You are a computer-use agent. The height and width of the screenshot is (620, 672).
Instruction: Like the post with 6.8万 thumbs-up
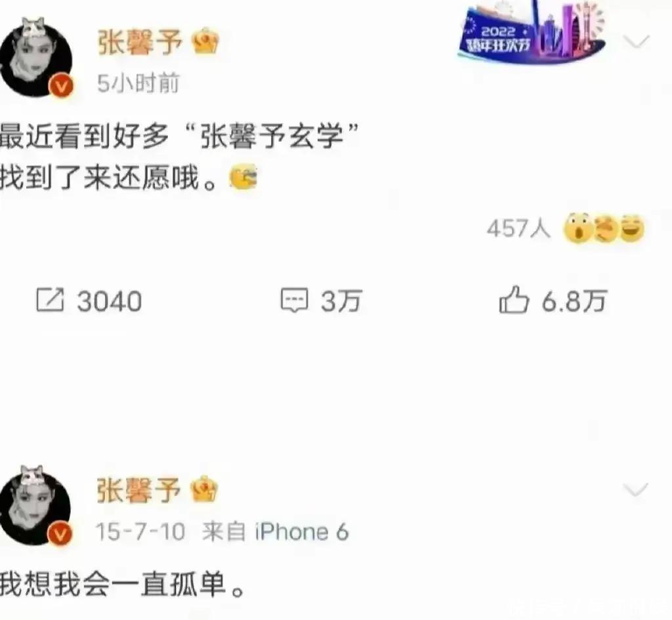click(513, 299)
